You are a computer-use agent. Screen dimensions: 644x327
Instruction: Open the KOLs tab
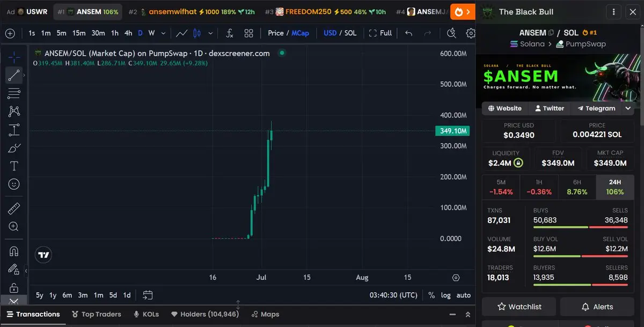(x=146, y=314)
